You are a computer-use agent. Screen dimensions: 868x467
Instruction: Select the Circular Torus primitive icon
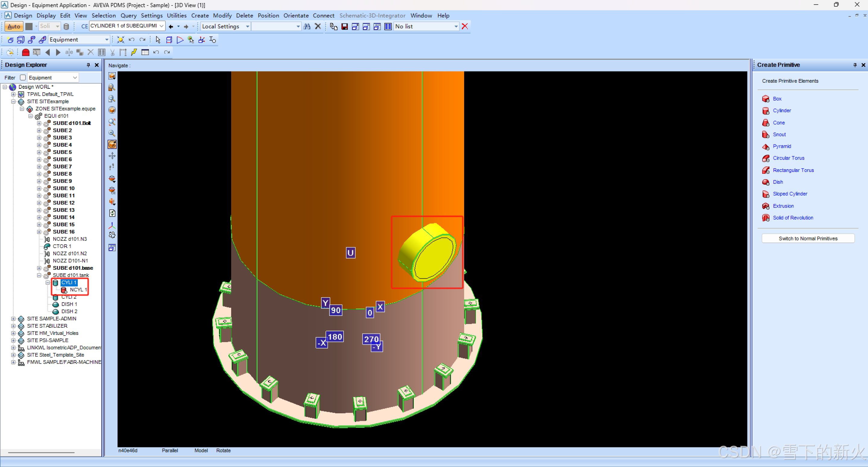point(766,158)
